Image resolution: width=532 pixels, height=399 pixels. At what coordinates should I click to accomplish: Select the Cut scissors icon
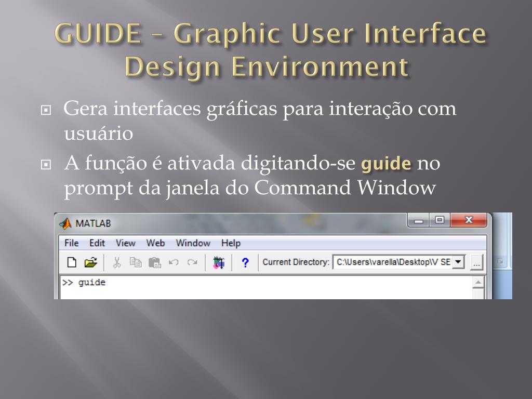point(117,262)
